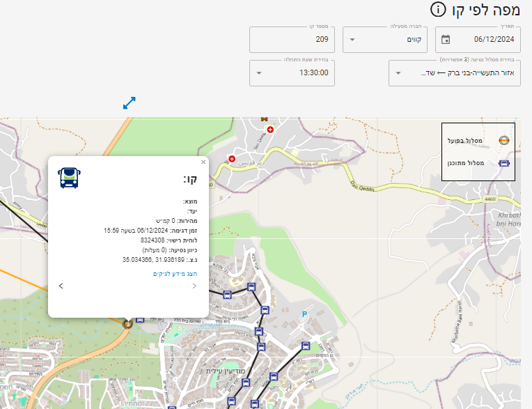The image size is (532, 409).
Task: Click the northernmost bus stop marker on the planned route
Action: [x=251, y=287]
